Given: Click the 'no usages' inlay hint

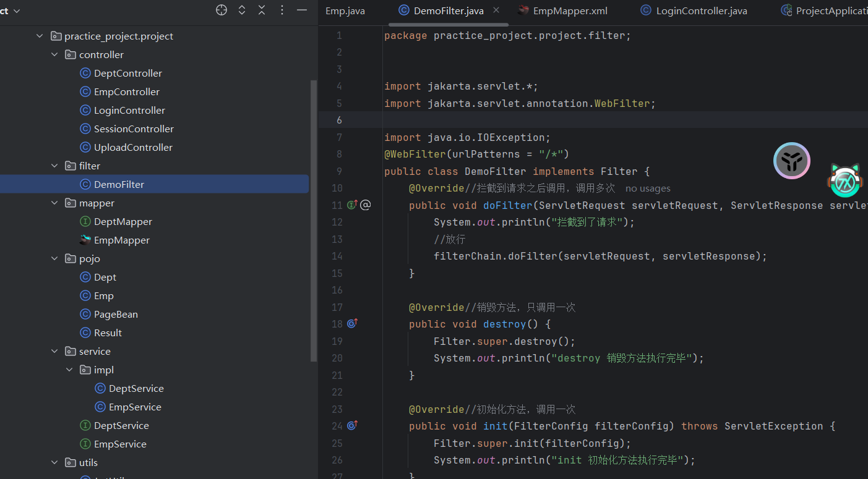Looking at the screenshot, I should pos(648,189).
